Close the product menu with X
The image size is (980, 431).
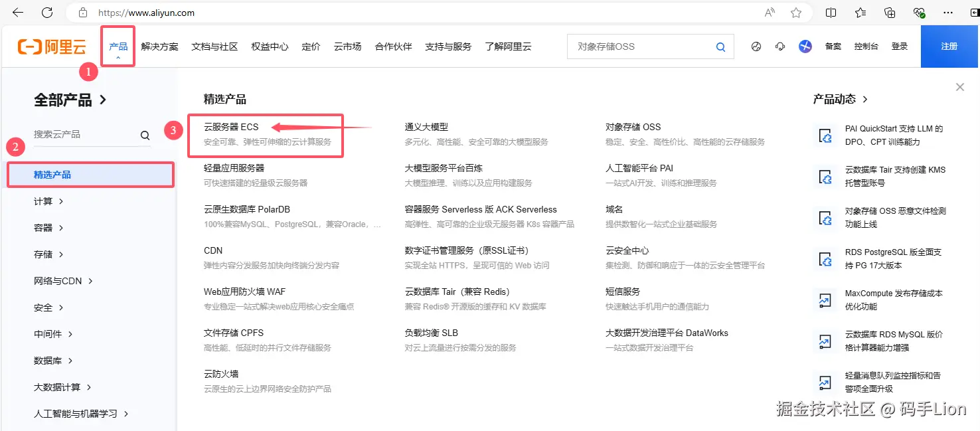960,87
